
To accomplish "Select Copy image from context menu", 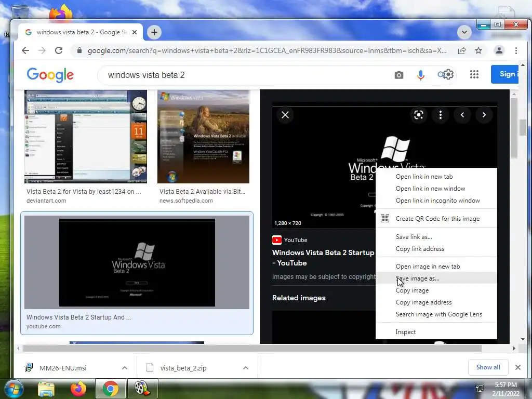I will pos(436,290).
